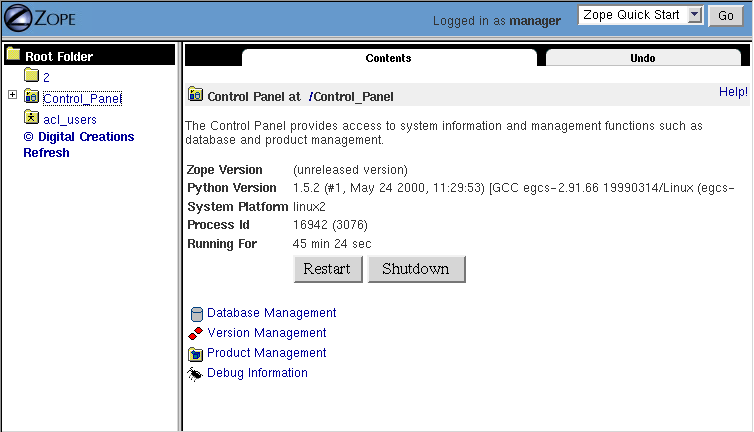Open the Help! link
This screenshot has height=432, width=754.
pyautogui.click(x=733, y=92)
